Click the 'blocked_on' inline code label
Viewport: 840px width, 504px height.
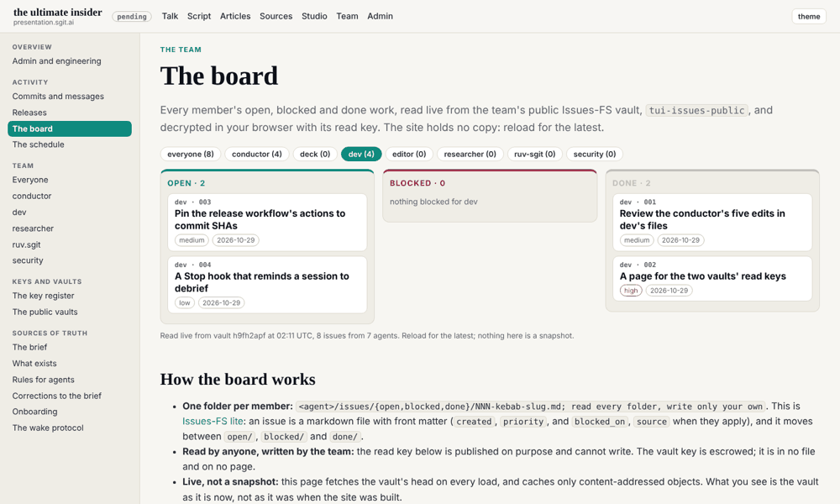click(x=600, y=422)
